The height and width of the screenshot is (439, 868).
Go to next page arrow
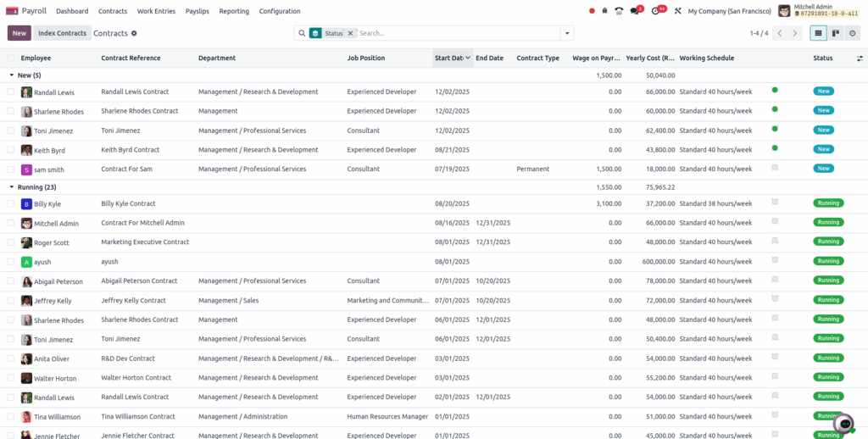[795, 33]
